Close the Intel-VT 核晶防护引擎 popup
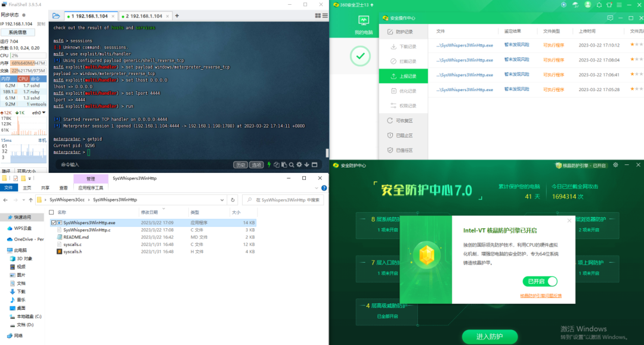 (569, 220)
